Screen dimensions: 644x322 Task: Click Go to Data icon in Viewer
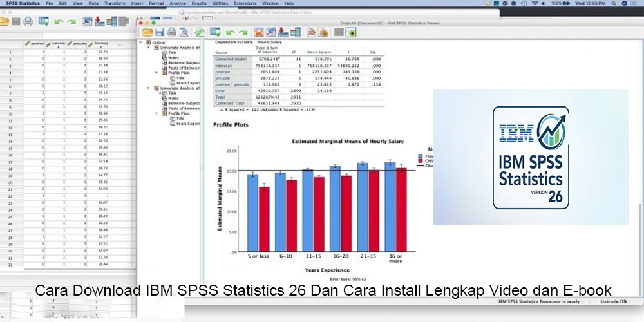pyautogui.click(x=259, y=32)
